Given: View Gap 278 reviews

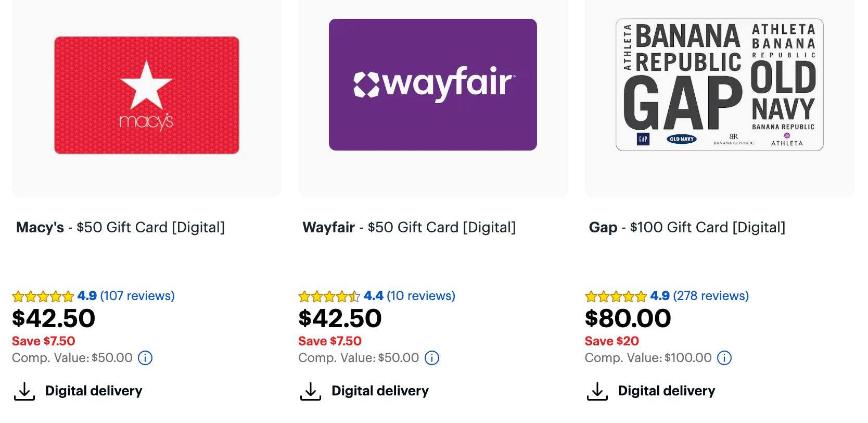Looking at the screenshot, I should point(710,296).
